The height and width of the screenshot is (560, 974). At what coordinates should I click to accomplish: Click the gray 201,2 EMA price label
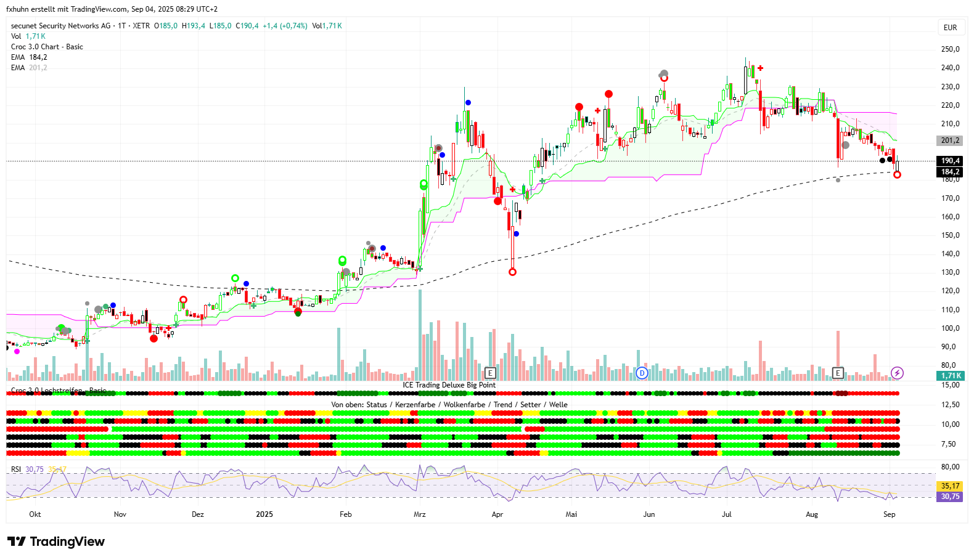click(x=949, y=140)
